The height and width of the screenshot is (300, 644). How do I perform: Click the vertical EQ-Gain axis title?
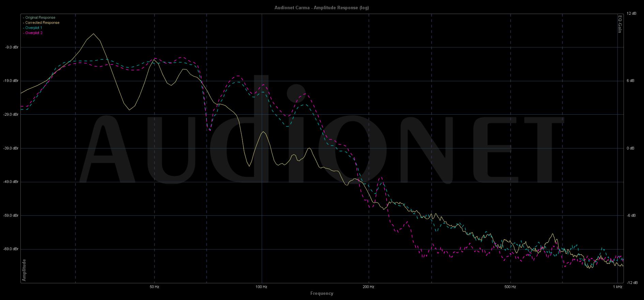point(620,24)
